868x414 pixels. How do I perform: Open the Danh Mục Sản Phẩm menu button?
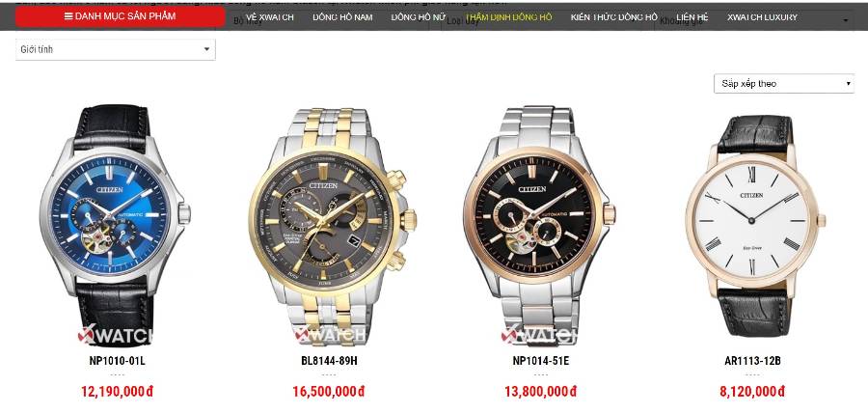(121, 16)
